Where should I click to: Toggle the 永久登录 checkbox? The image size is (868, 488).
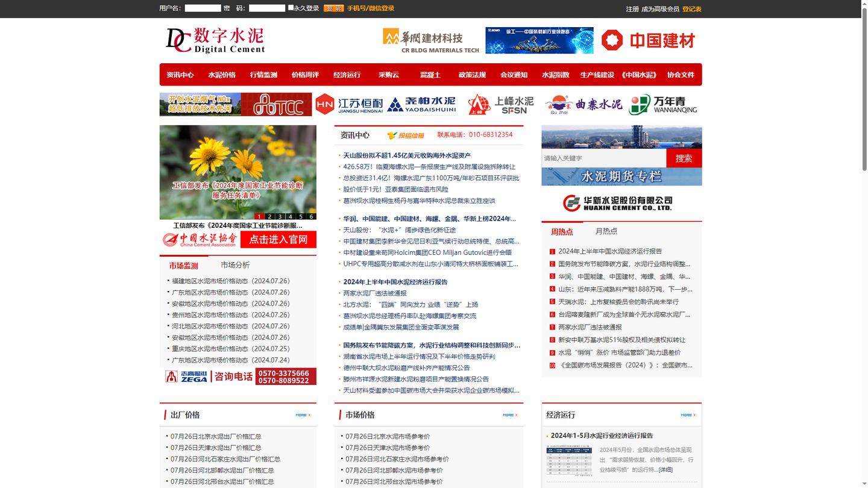(x=291, y=8)
